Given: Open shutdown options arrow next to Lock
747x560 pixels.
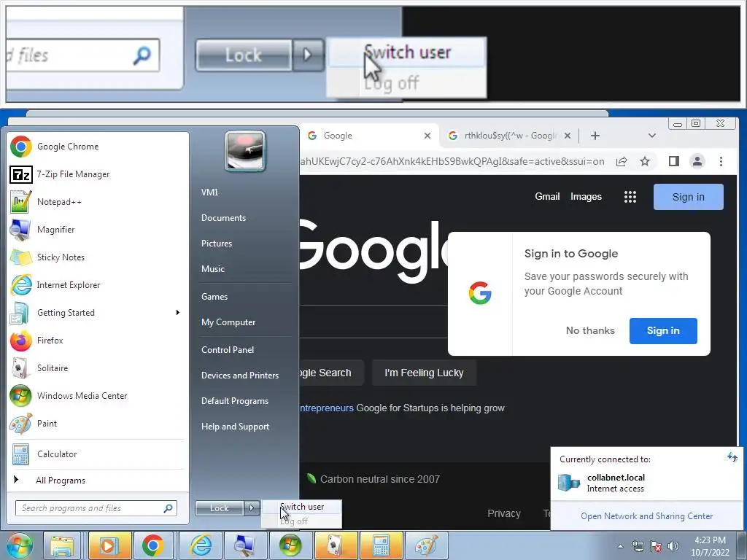Looking at the screenshot, I should tap(252, 508).
